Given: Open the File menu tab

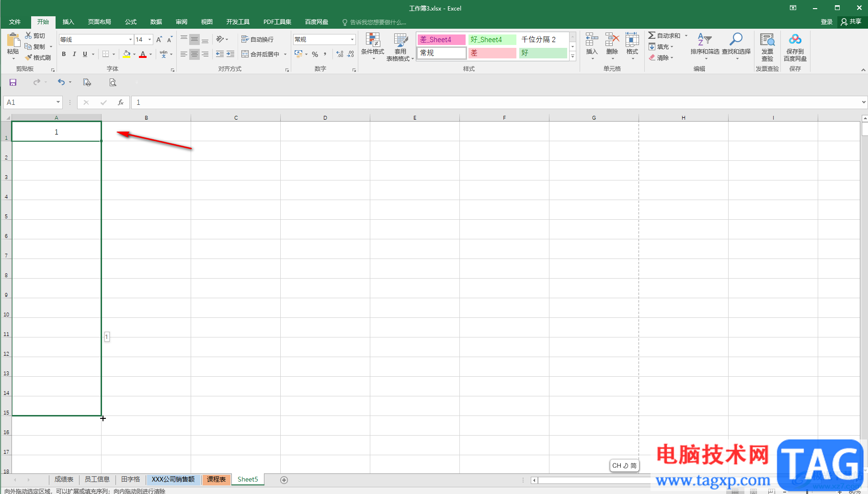Looking at the screenshot, I should 15,22.
